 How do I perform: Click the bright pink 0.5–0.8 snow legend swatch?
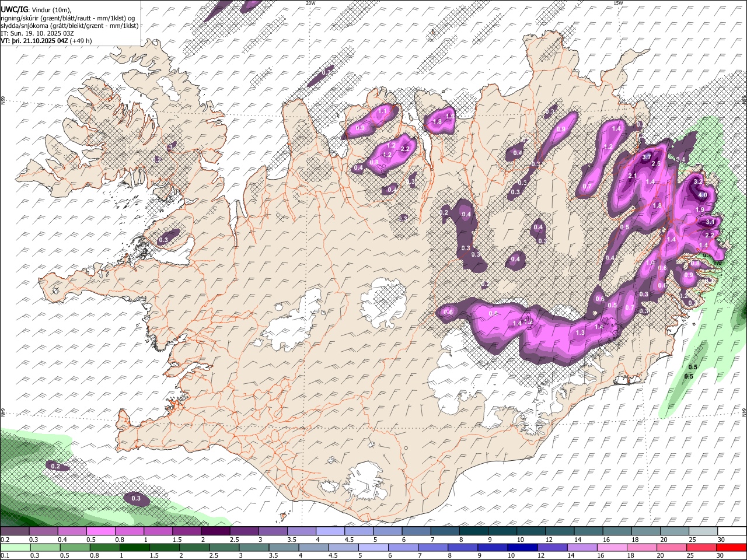click(x=100, y=531)
